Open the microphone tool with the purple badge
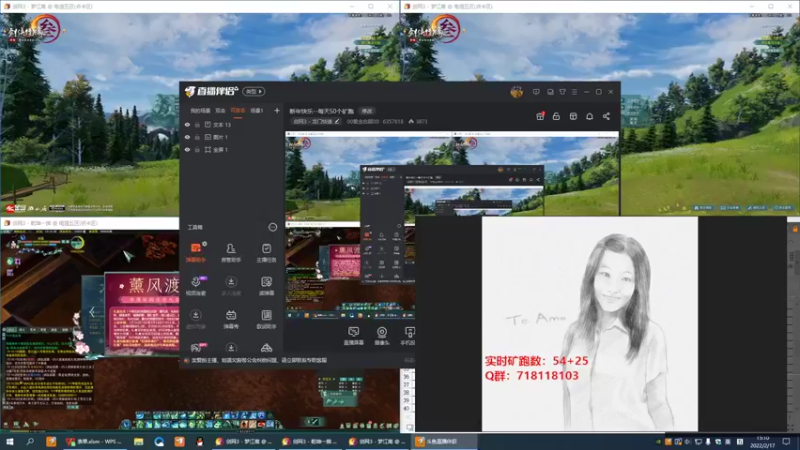The width and height of the screenshot is (800, 450). [x=196, y=286]
